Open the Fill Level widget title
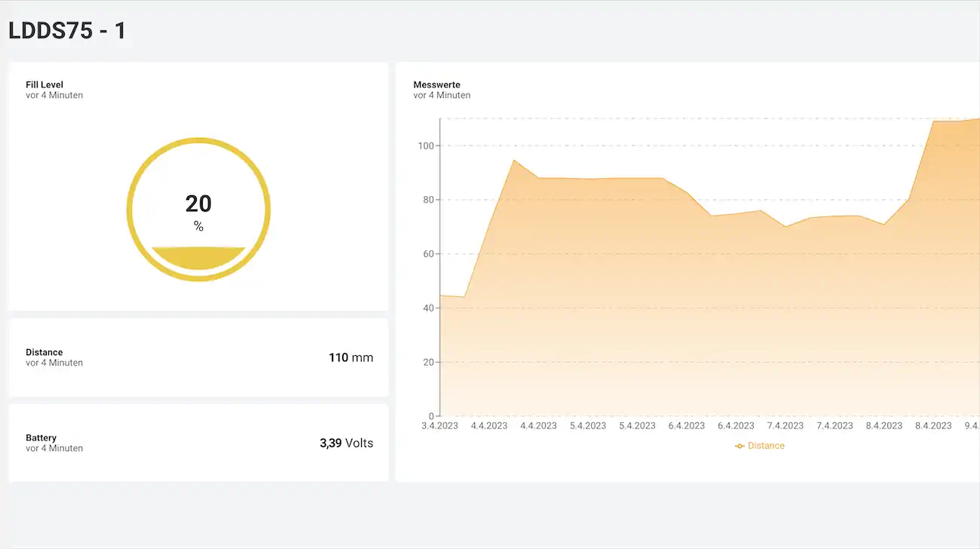Screen dimensions: 980x549 (x=44, y=84)
